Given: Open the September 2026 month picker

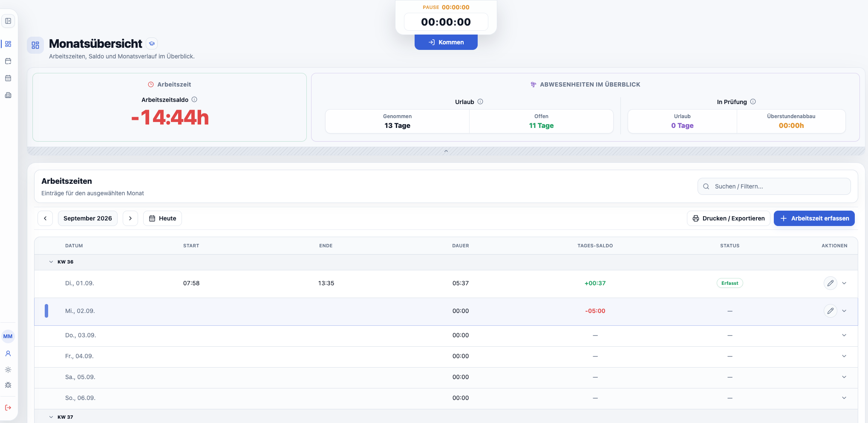Looking at the screenshot, I should 88,218.
